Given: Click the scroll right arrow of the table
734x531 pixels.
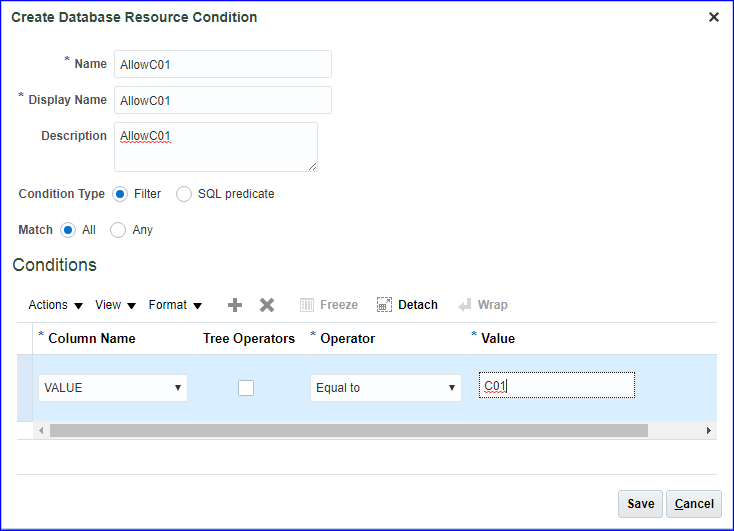Looking at the screenshot, I should coord(708,430).
